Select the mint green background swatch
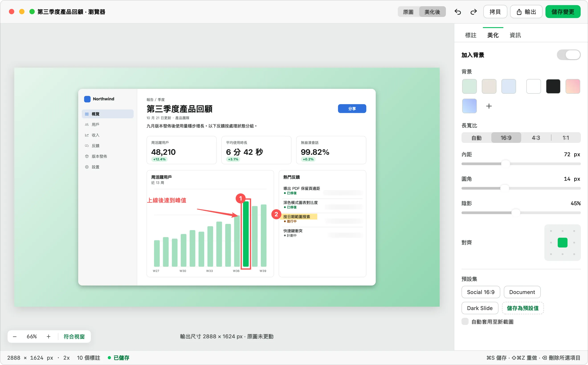 [469, 86]
